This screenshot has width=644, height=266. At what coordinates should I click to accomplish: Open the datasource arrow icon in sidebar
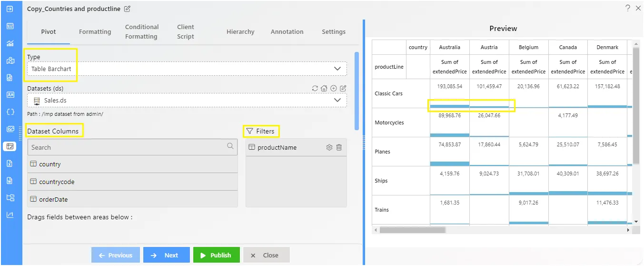coord(10,9)
